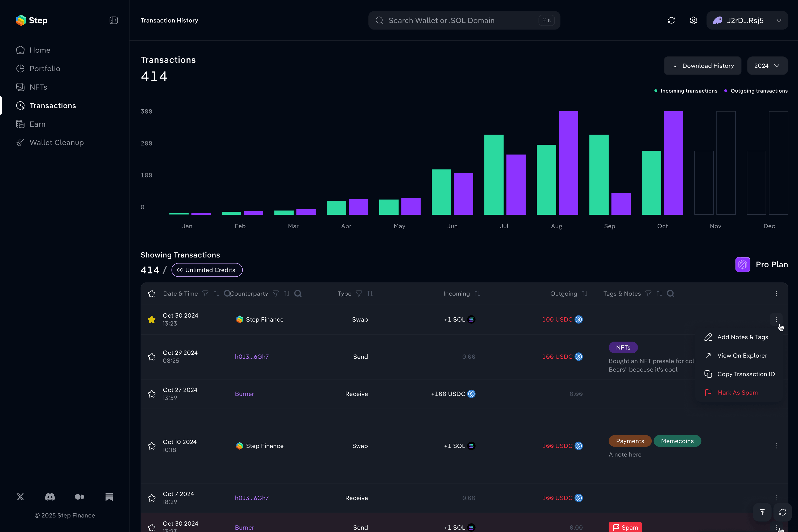This screenshot has height=532, width=798.
Task: Click the Payments tag
Action: 630,441
